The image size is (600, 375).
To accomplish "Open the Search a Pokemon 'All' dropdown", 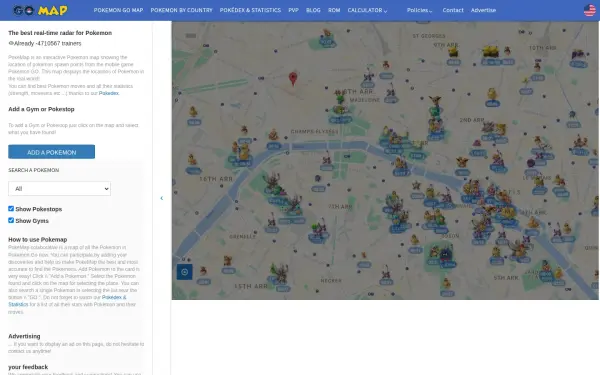I will [59, 189].
